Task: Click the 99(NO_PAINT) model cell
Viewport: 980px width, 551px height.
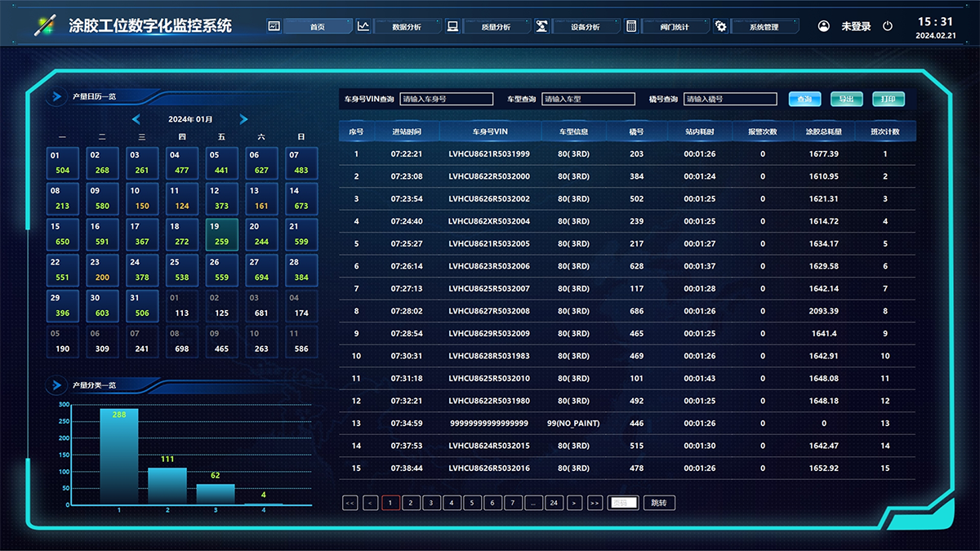Action: click(x=573, y=424)
